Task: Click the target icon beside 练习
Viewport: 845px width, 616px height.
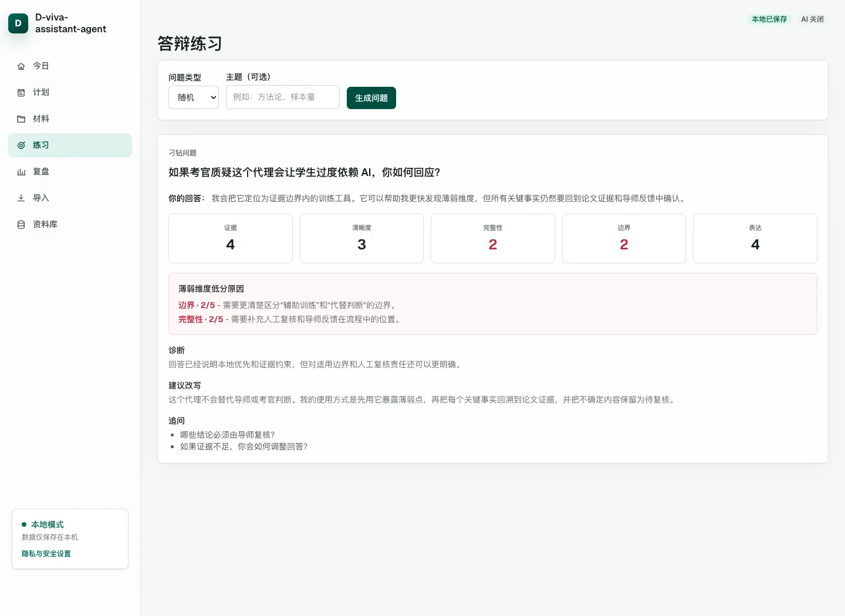Action: coord(21,145)
